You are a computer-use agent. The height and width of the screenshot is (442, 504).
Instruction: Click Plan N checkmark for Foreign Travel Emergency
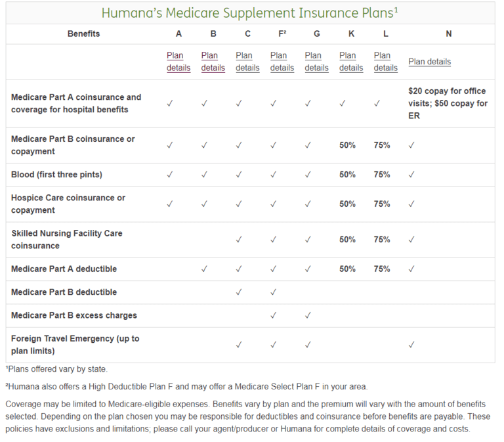tap(411, 345)
